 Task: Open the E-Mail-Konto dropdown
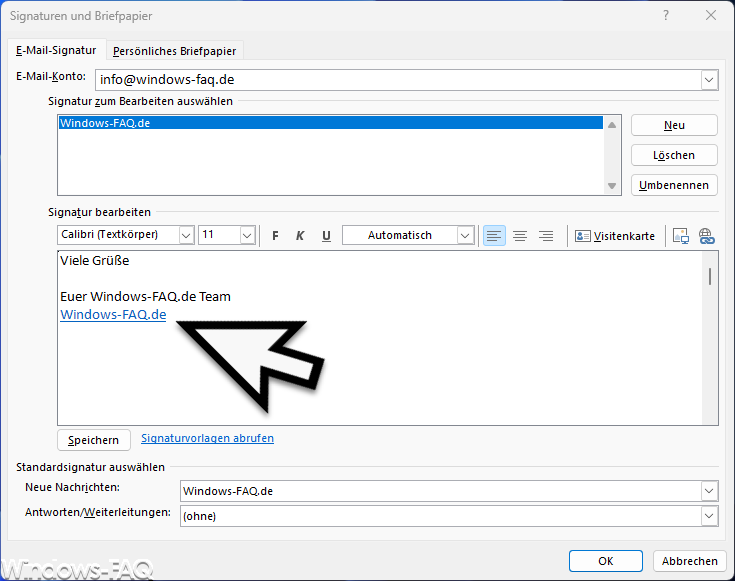(709, 80)
